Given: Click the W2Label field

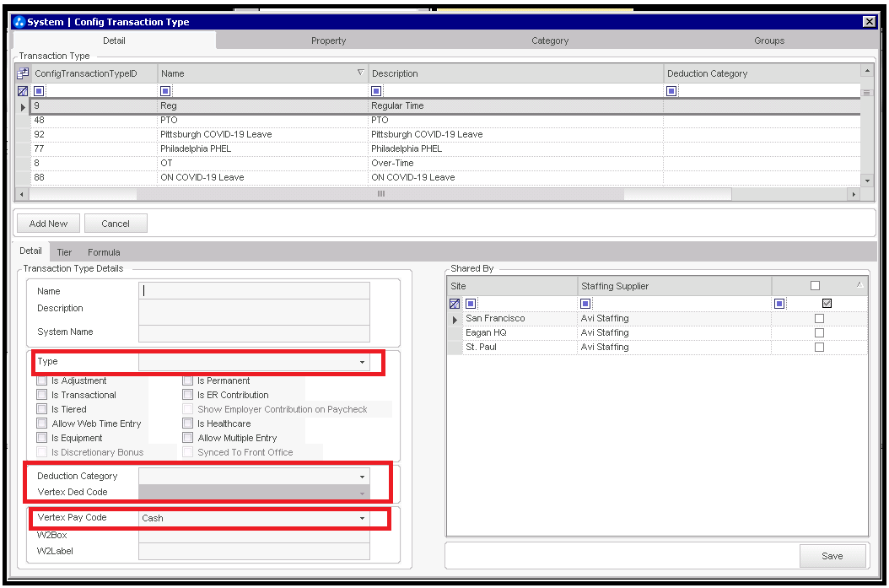Looking at the screenshot, I should click(254, 551).
